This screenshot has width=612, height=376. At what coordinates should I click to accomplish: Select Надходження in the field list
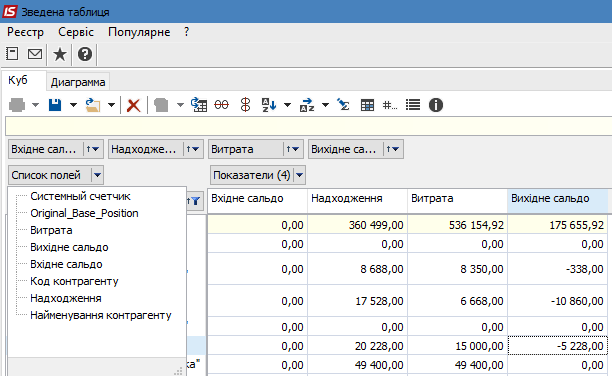[66, 298]
